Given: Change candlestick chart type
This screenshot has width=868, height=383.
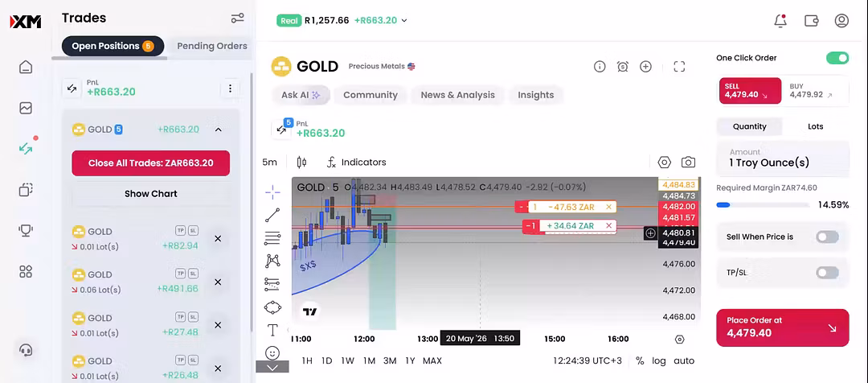Looking at the screenshot, I should [x=301, y=163].
